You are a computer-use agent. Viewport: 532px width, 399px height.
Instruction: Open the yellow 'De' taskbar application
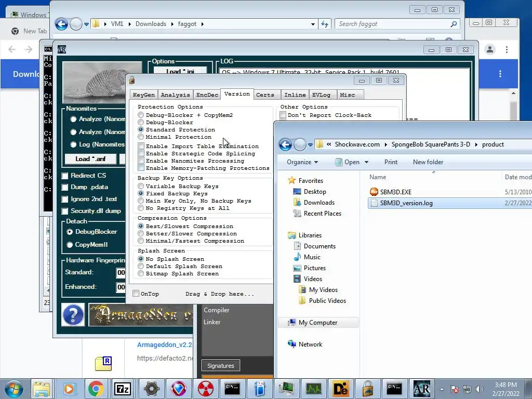[341, 389]
